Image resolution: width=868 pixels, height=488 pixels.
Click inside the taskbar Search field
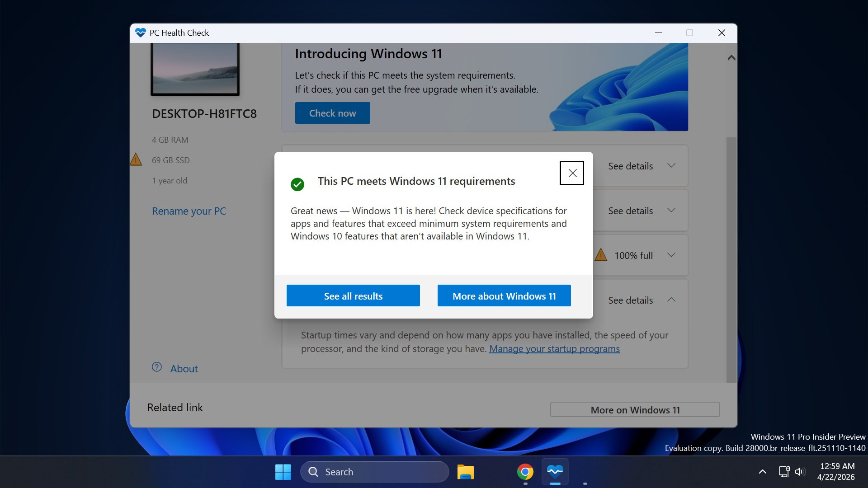(x=375, y=471)
